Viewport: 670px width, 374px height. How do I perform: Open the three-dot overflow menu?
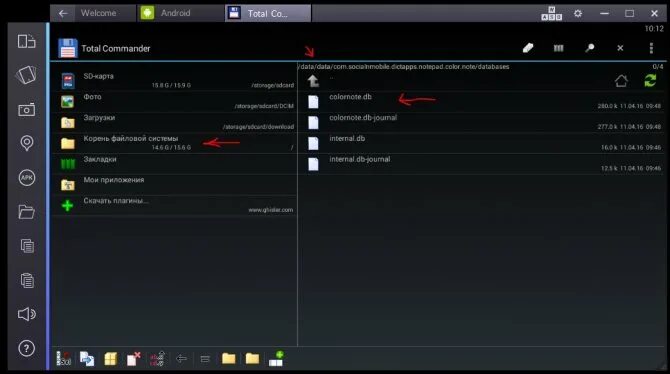(651, 48)
